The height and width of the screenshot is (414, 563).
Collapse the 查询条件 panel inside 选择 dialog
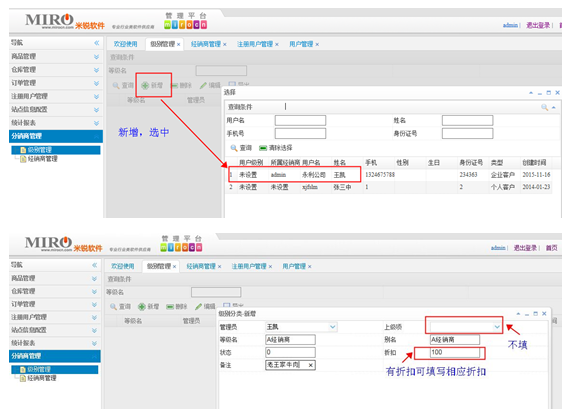pos(553,107)
